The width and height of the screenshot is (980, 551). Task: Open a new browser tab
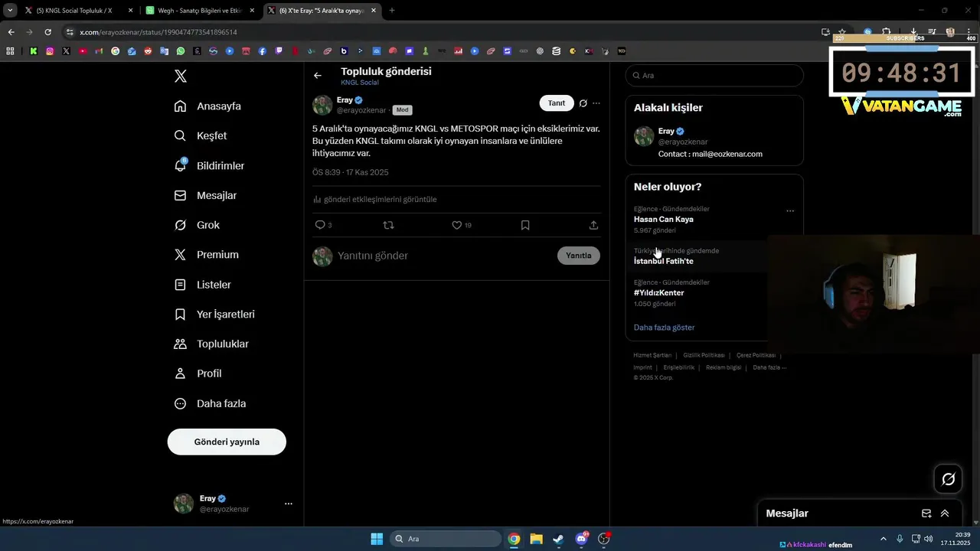coord(392,11)
